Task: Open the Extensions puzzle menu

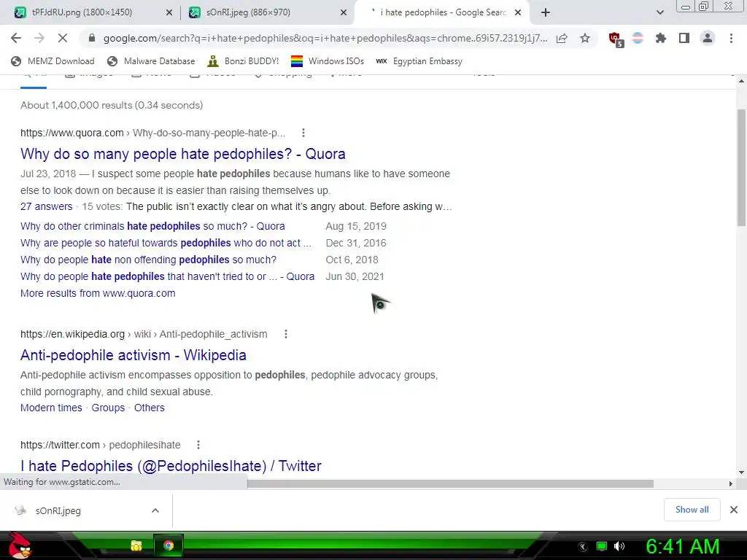Action: pos(661,38)
